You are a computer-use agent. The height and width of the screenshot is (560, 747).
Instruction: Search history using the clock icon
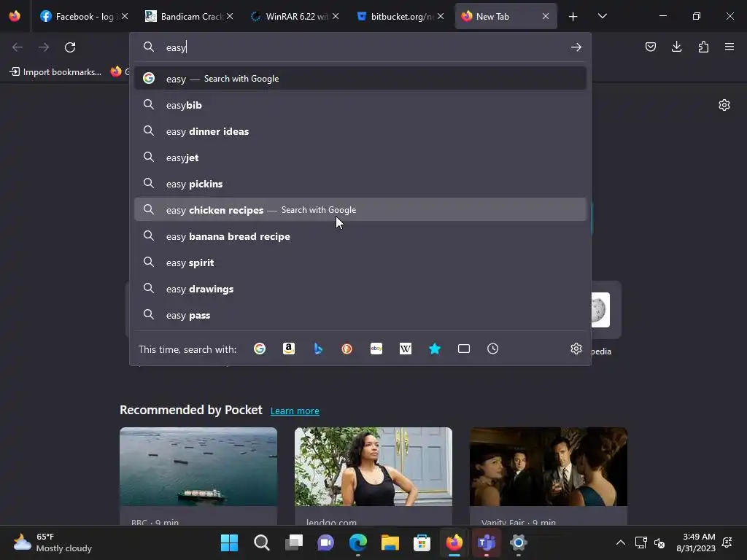492,349
